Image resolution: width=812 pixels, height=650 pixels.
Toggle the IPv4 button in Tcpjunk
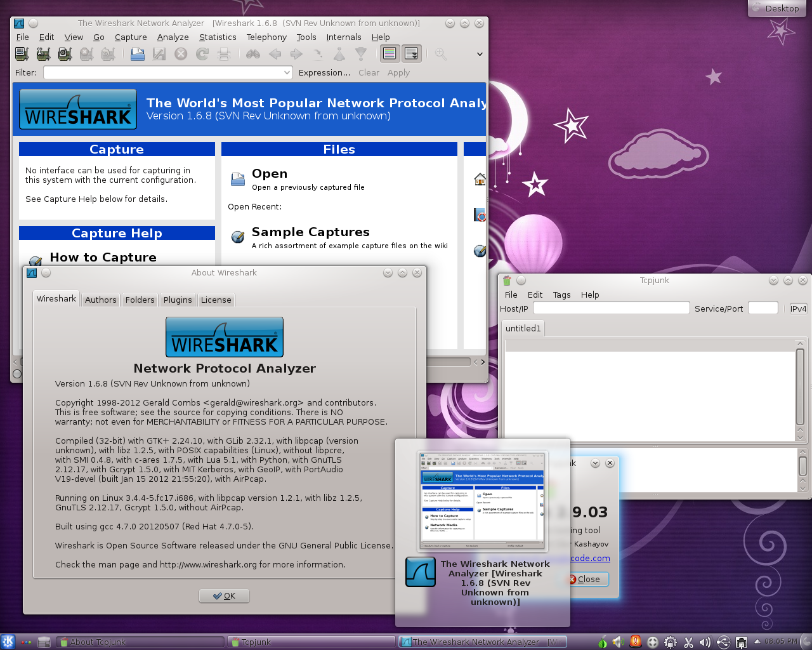click(798, 308)
